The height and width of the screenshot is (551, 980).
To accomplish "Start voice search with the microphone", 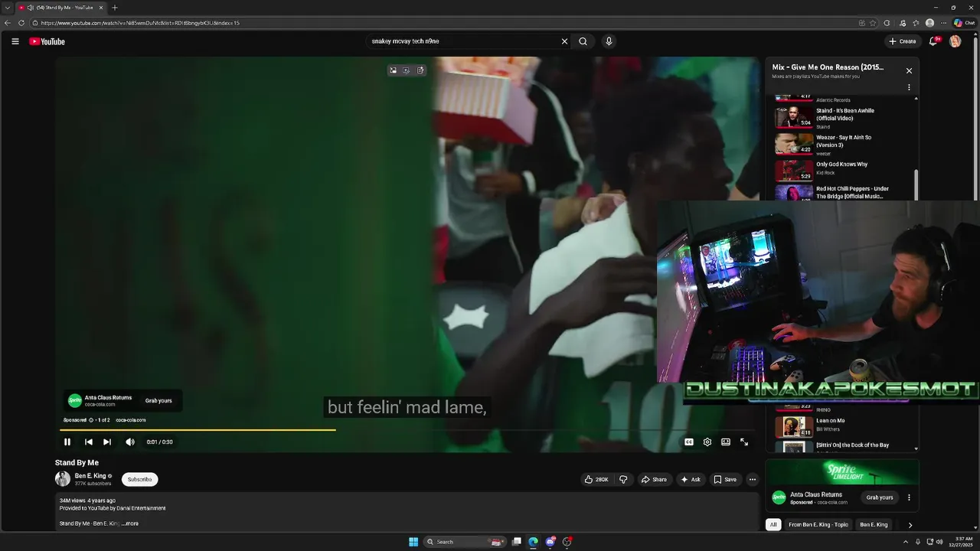I will pos(609,41).
